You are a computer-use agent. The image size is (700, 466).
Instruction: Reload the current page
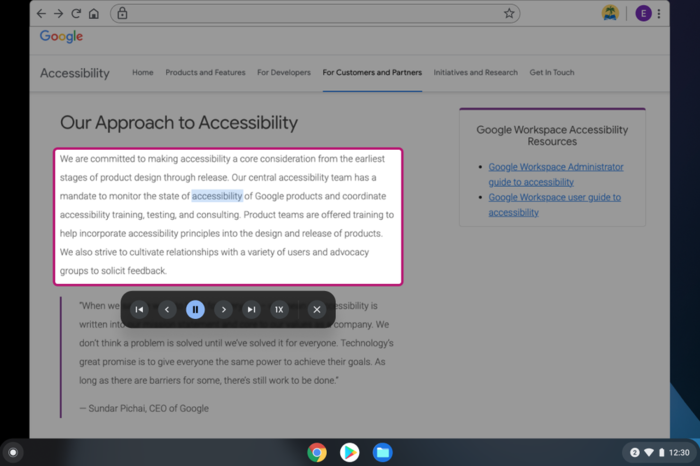(76, 14)
